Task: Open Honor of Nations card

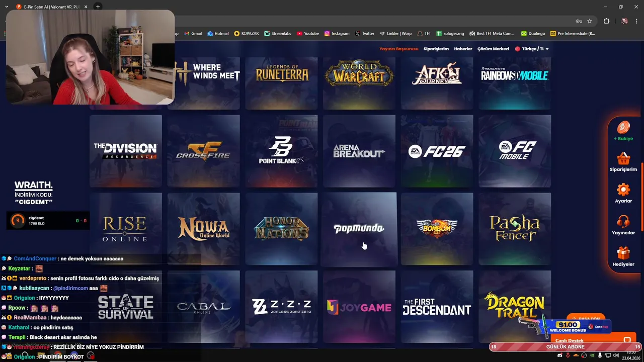Action: pyautogui.click(x=282, y=229)
